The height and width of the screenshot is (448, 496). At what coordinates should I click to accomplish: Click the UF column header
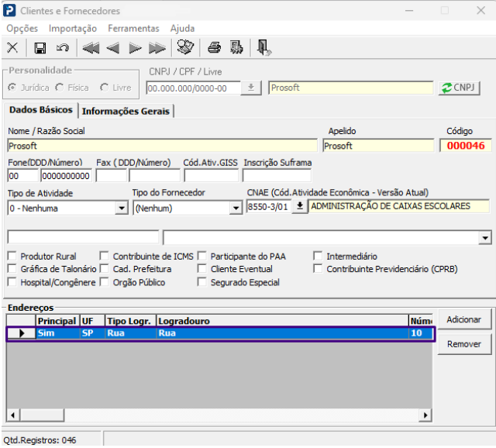92,321
